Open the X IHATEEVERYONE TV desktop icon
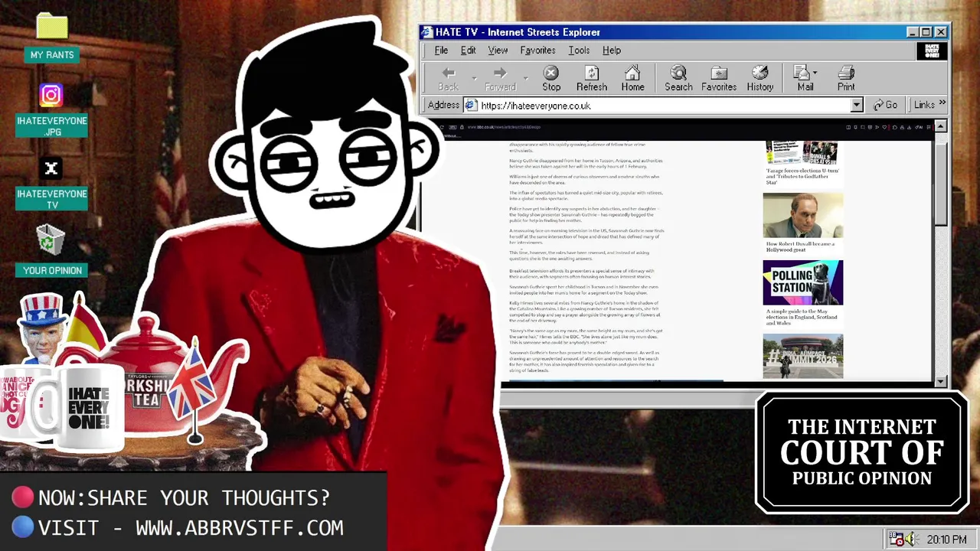This screenshot has height=551, width=980. point(51,169)
